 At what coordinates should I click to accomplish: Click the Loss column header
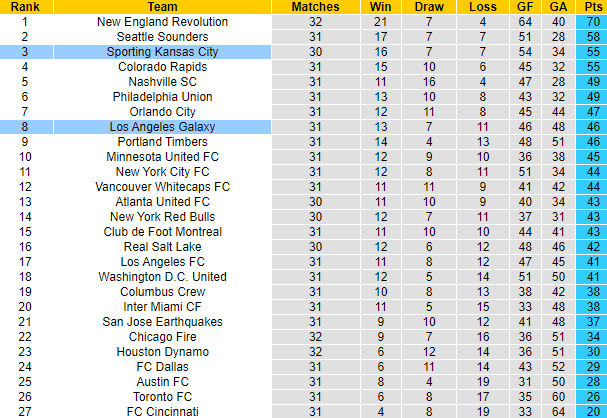click(x=483, y=7)
